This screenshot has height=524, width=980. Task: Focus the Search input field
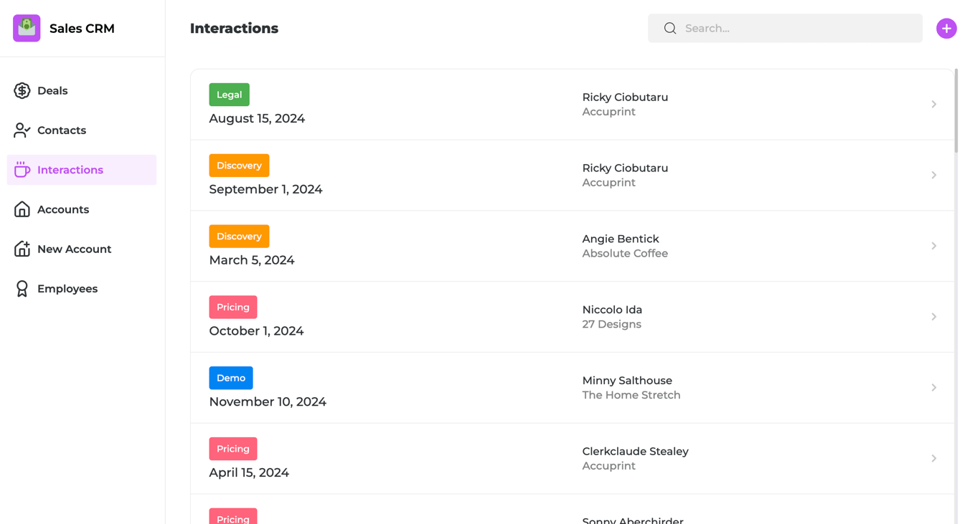pyautogui.click(x=796, y=28)
